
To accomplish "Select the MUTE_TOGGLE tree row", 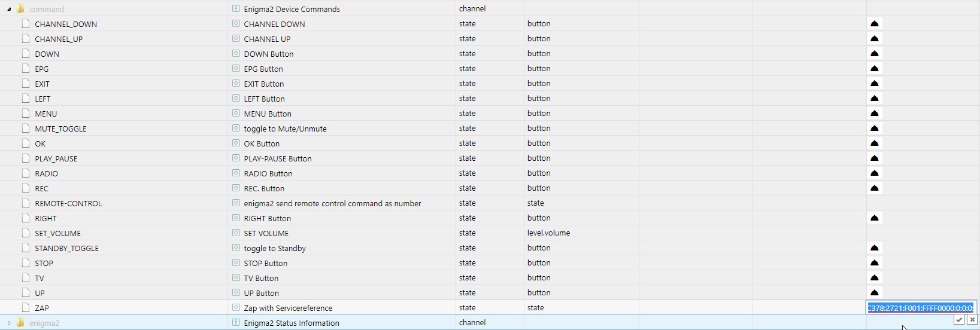I will pyautogui.click(x=60, y=129).
